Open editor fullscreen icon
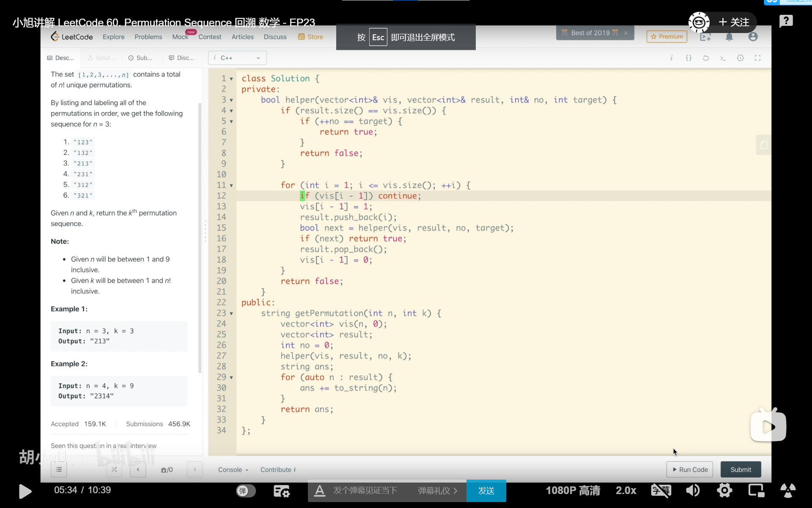812x508 pixels. pyautogui.click(x=757, y=58)
